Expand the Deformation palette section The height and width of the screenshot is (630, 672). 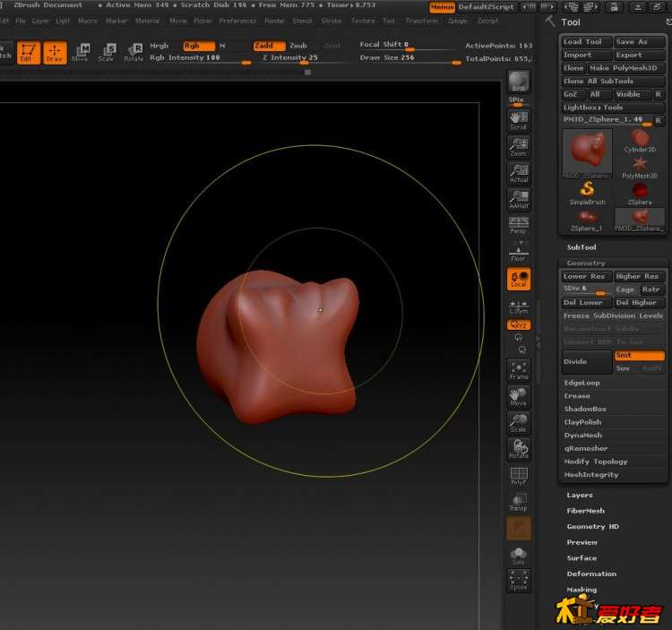tap(591, 574)
